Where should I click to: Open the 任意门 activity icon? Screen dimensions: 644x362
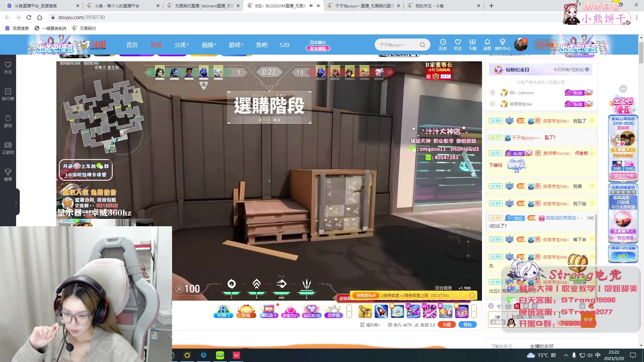coord(223,311)
